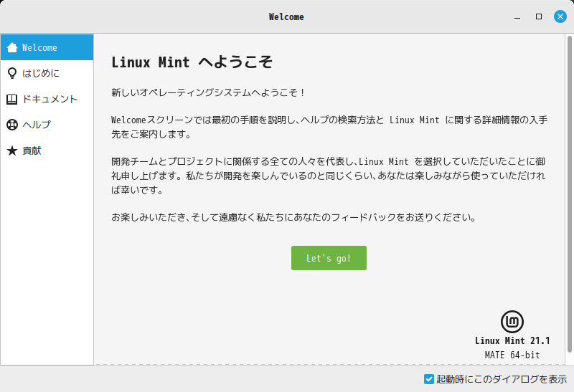Click the home icon beside Welcome
The image size is (574, 392).
click(x=12, y=47)
